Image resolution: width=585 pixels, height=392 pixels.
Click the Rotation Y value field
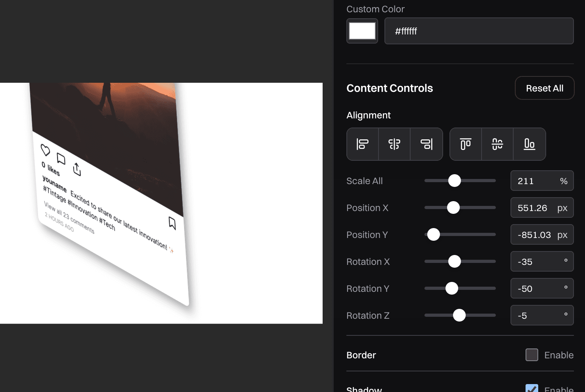[538, 289]
